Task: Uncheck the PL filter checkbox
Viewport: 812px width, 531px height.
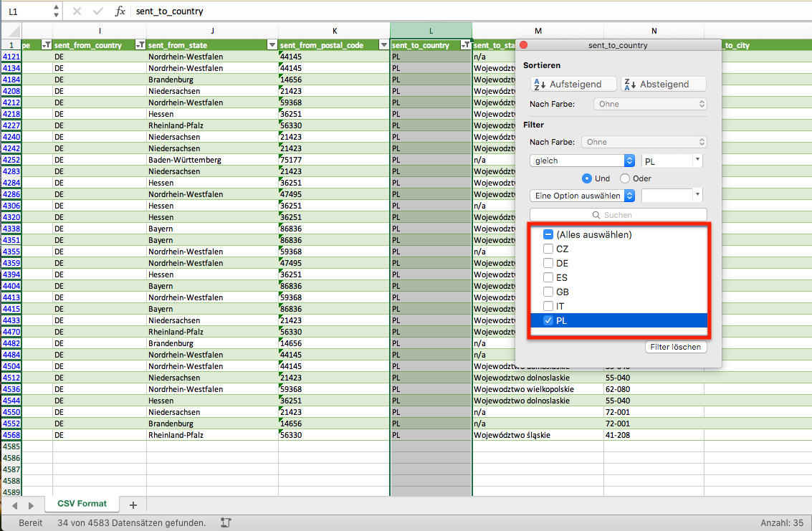Action: (x=548, y=320)
